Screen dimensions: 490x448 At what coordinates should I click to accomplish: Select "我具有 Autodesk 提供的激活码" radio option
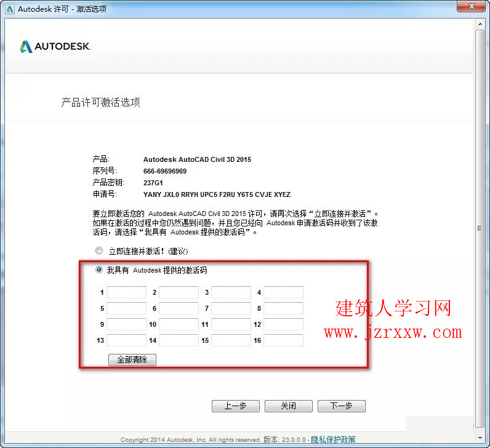click(99, 270)
